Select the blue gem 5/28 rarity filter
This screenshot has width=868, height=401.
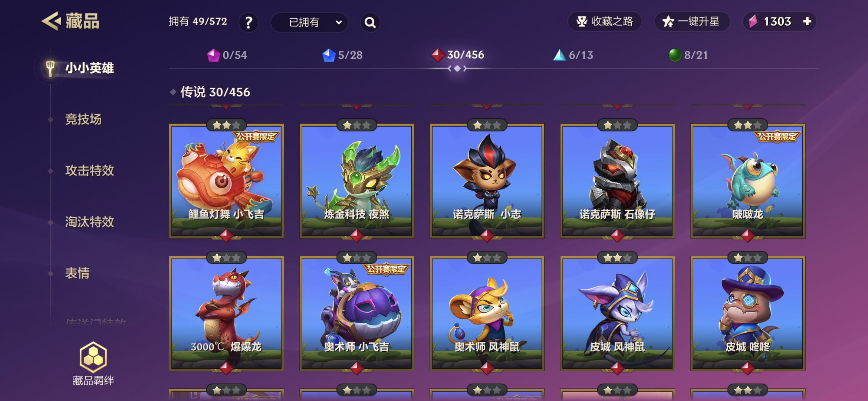coord(342,55)
